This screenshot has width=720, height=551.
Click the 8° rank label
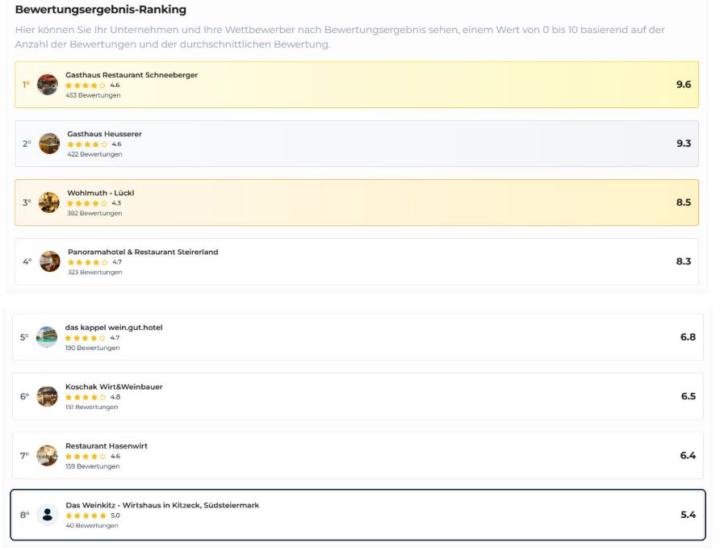click(x=25, y=515)
